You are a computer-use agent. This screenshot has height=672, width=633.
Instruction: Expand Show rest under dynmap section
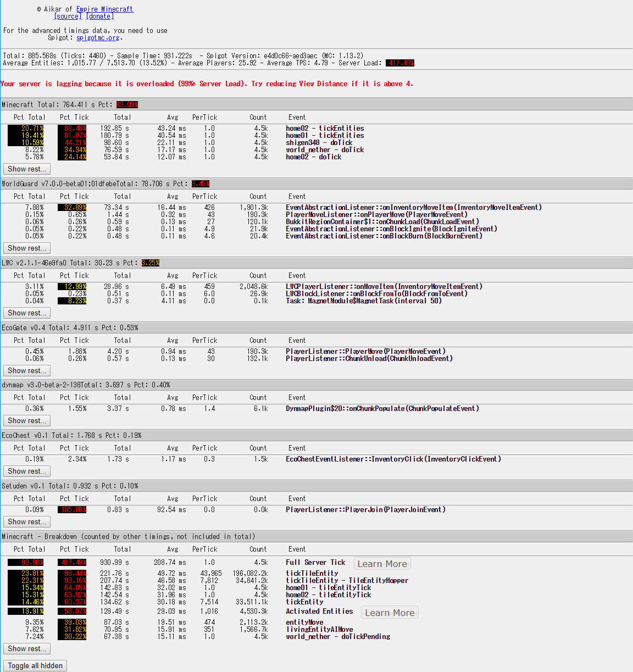27,421
